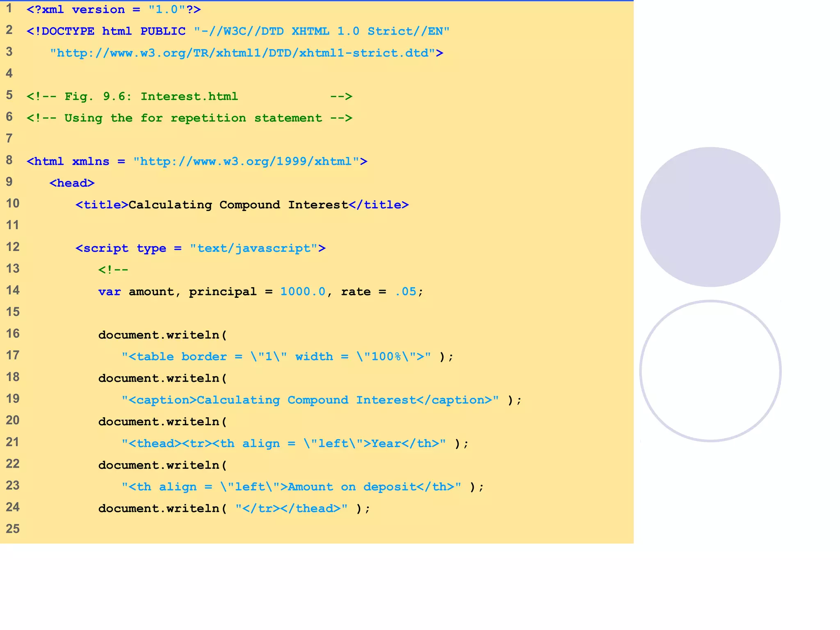The height and width of the screenshot is (630, 840).
Task: Click the html xmlns opening tag line
Action: [x=197, y=162]
